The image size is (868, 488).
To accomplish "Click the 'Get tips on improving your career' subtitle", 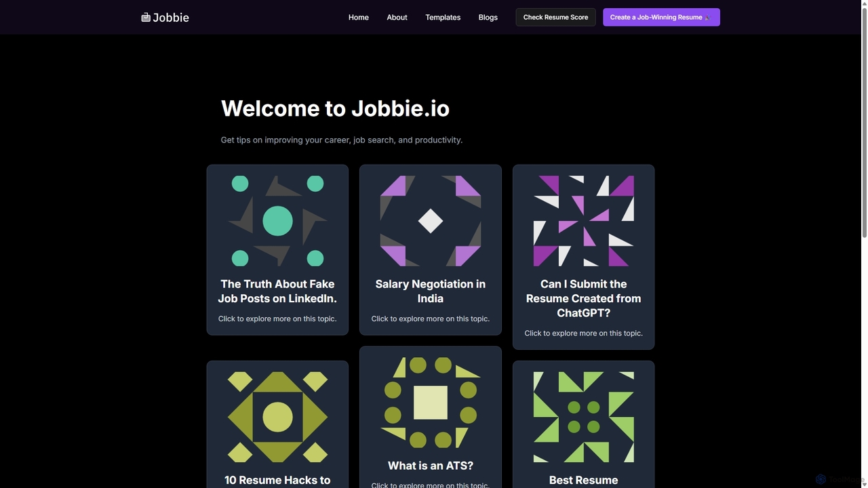I will [x=342, y=140].
